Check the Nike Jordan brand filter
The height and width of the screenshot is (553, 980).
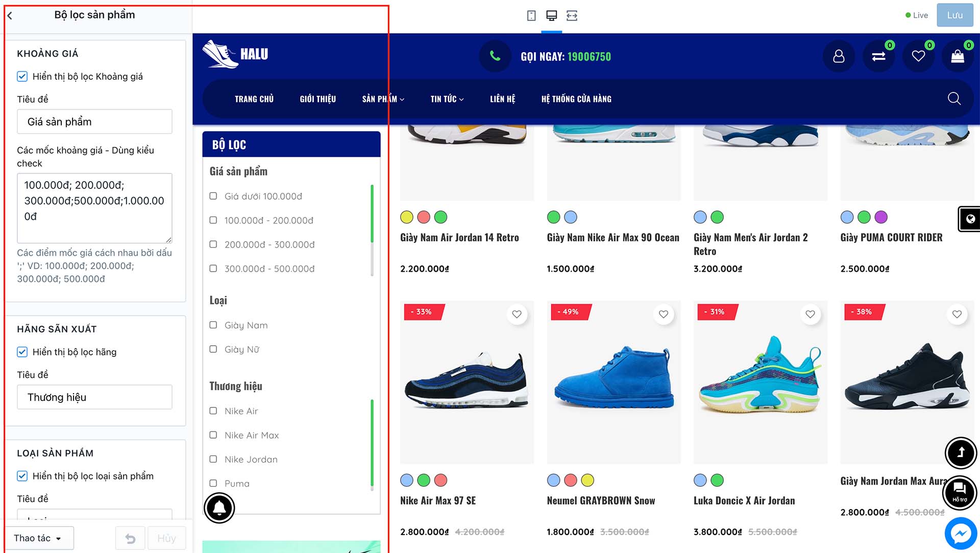click(213, 459)
